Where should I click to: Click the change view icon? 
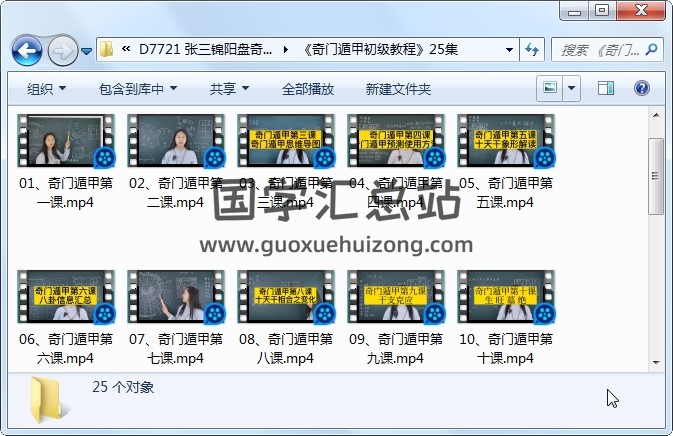pos(550,89)
